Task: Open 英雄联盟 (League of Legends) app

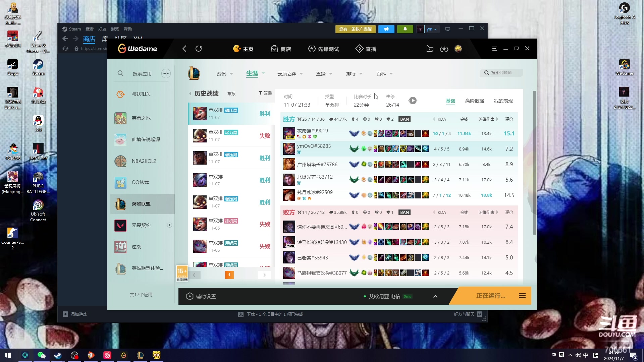Action: [141, 203]
